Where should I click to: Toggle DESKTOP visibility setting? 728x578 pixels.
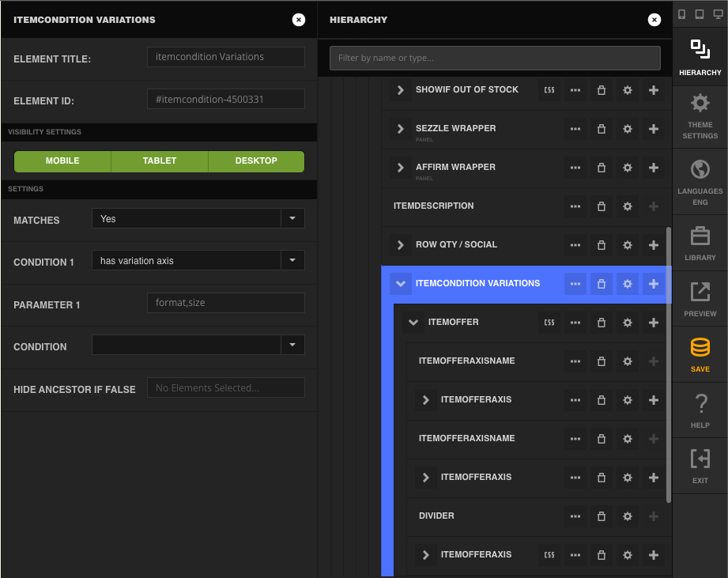256,161
